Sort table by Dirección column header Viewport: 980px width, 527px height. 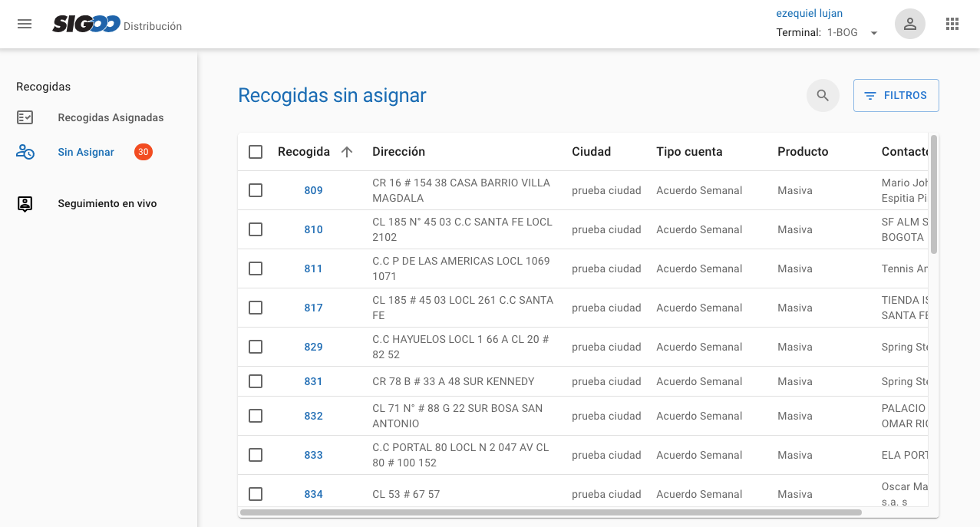click(x=398, y=152)
